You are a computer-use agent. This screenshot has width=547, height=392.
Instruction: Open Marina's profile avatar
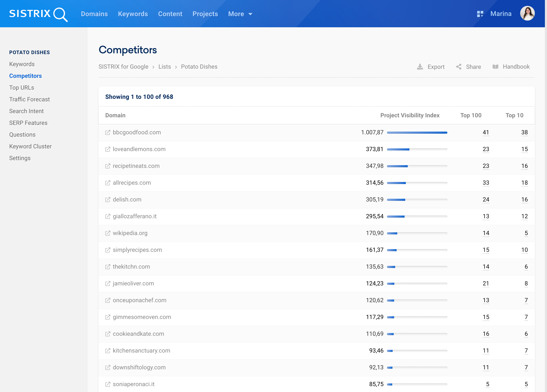point(527,13)
